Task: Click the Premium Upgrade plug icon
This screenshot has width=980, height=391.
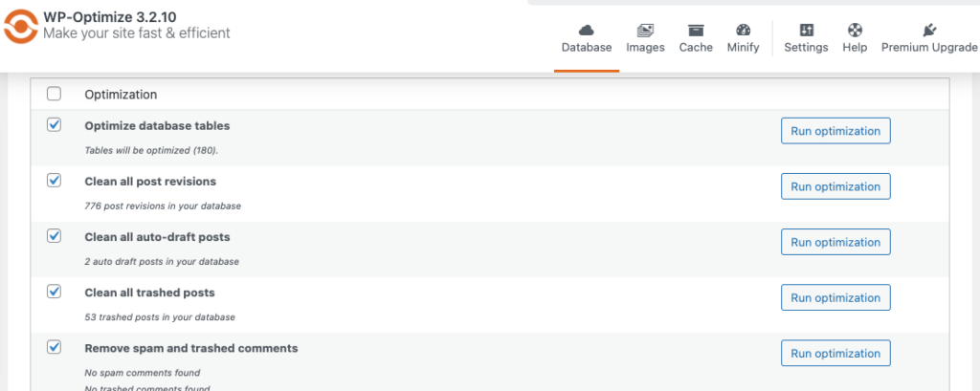Action: [928, 30]
